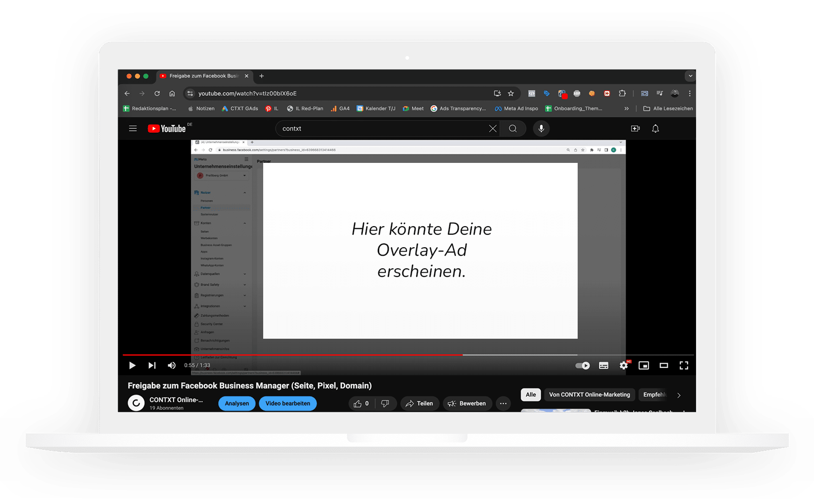Like the video with thumbs up
The height and width of the screenshot is (504, 814).
pos(361,403)
